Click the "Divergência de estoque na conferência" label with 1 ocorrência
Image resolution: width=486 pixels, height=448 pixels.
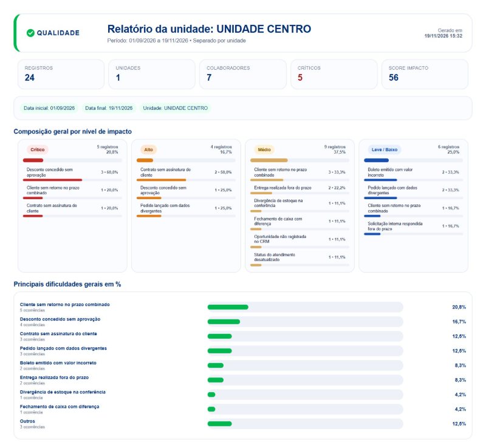63,392
